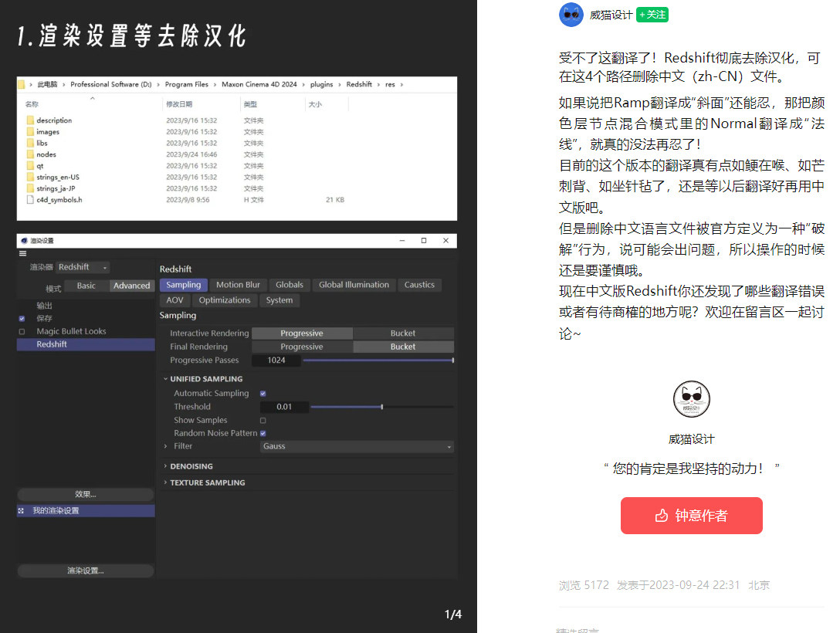Close the render settings window
Viewport: 840px width, 633px height.
[x=445, y=240]
